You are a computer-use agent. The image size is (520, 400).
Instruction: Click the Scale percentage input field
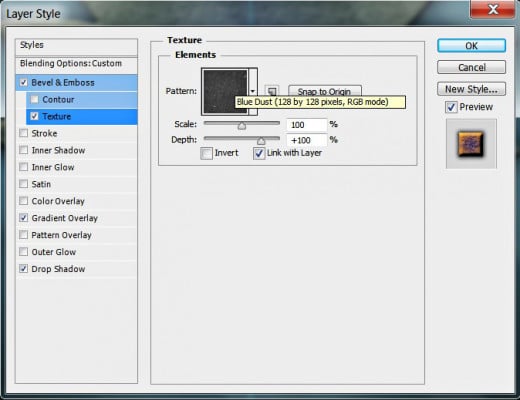point(306,125)
